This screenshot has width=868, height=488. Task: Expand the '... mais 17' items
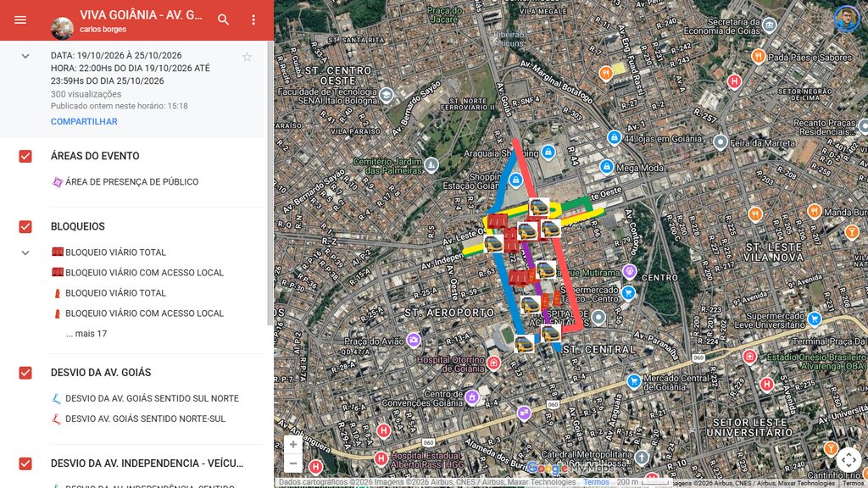(86, 334)
